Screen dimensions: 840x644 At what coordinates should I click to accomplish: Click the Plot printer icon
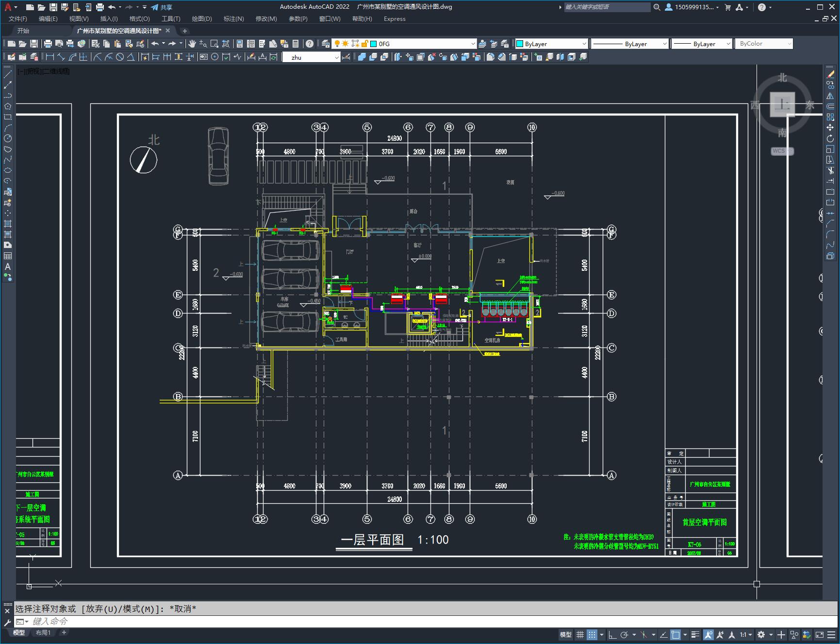pos(48,44)
